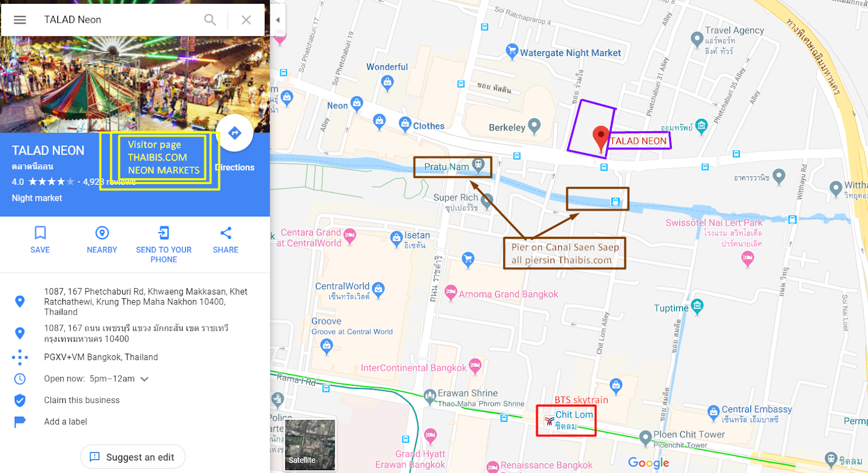Send place to your phone
Image resolution: width=868 pixels, height=473 pixels.
[x=164, y=245]
